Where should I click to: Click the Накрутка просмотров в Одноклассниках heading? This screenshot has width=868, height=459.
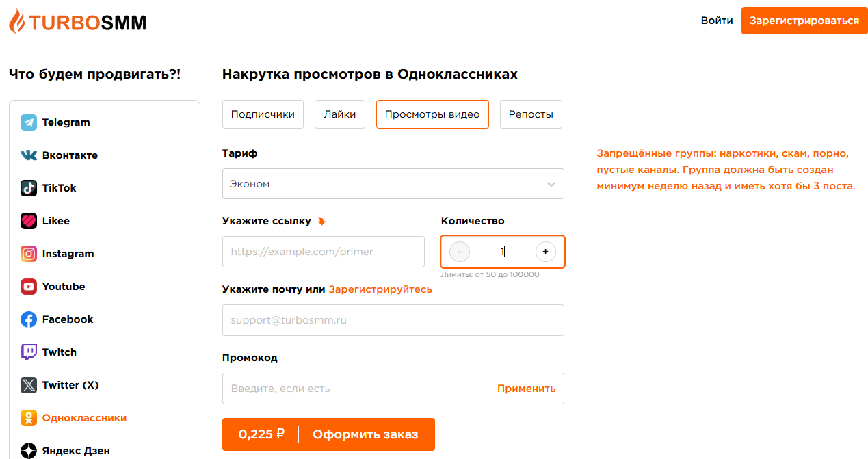pos(370,74)
